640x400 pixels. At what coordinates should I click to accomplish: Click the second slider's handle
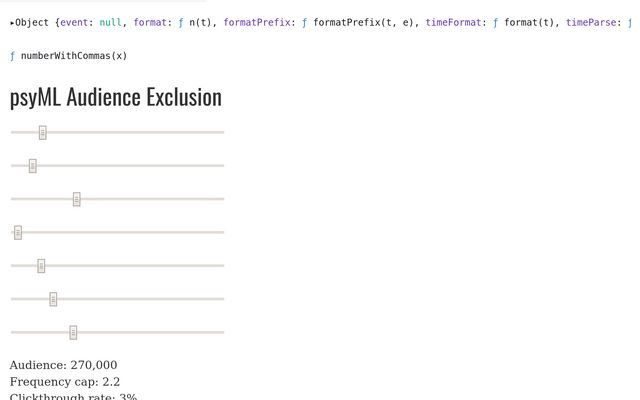pos(33,166)
